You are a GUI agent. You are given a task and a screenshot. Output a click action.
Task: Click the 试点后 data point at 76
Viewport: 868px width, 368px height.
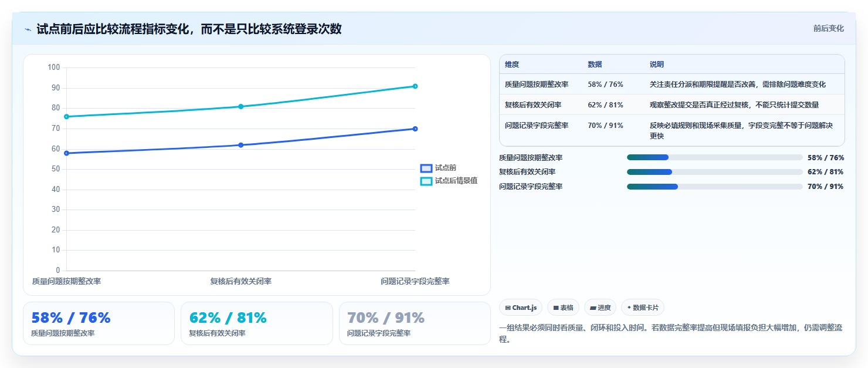(x=66, y=117)
